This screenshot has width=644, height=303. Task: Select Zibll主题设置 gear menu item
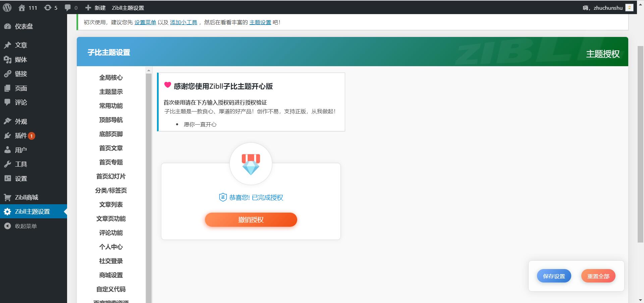[x=34, y=211]
